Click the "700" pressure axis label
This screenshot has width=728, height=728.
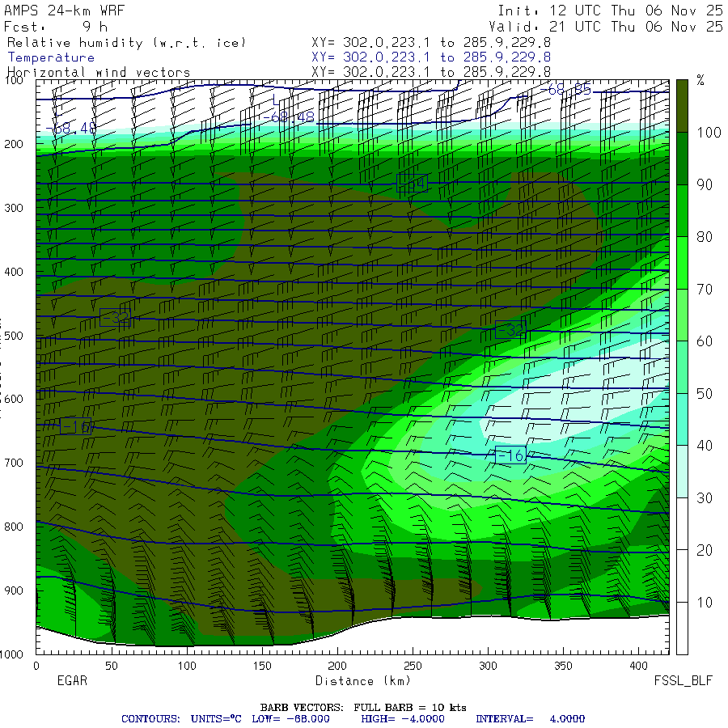[x=14, y=463]
